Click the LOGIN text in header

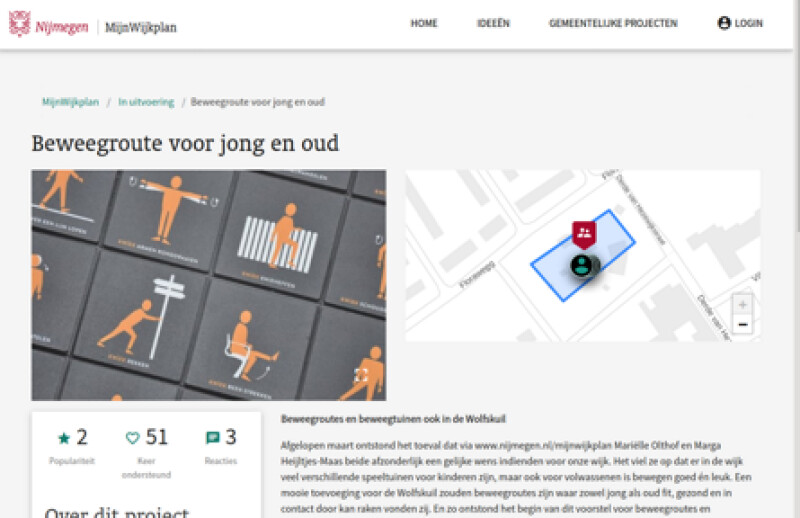coord(749,24)
